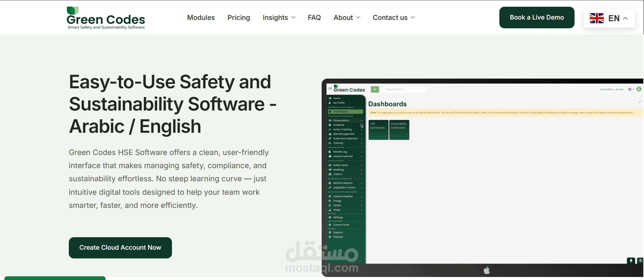Go to the Pricing page
This screenshot has height=280, width=644.
[239, 18]
